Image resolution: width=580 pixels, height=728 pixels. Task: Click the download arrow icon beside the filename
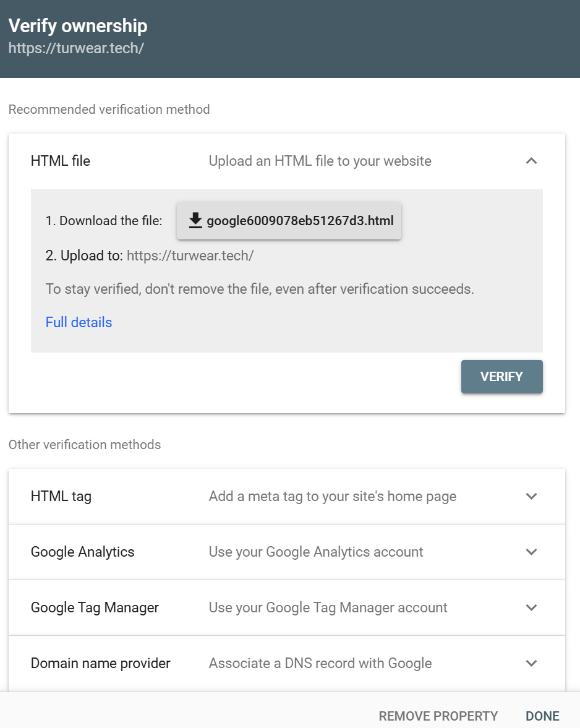coord(195,220)
